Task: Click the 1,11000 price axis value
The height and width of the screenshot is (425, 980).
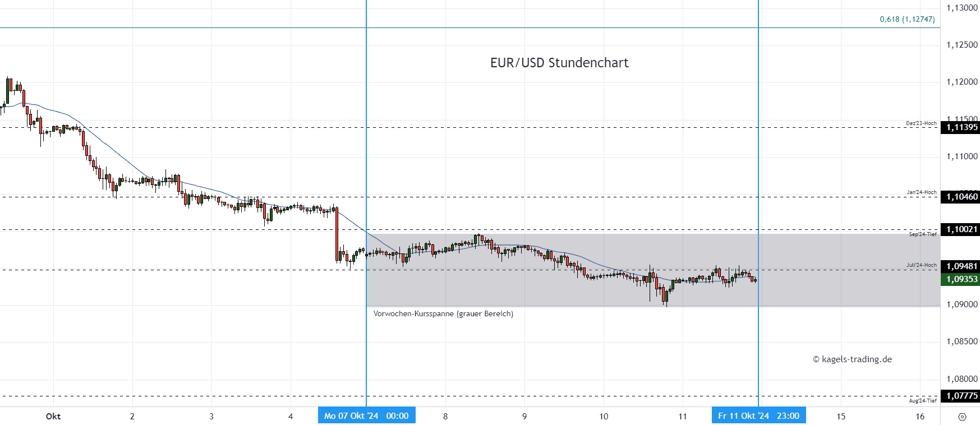Action: (962, 156)
